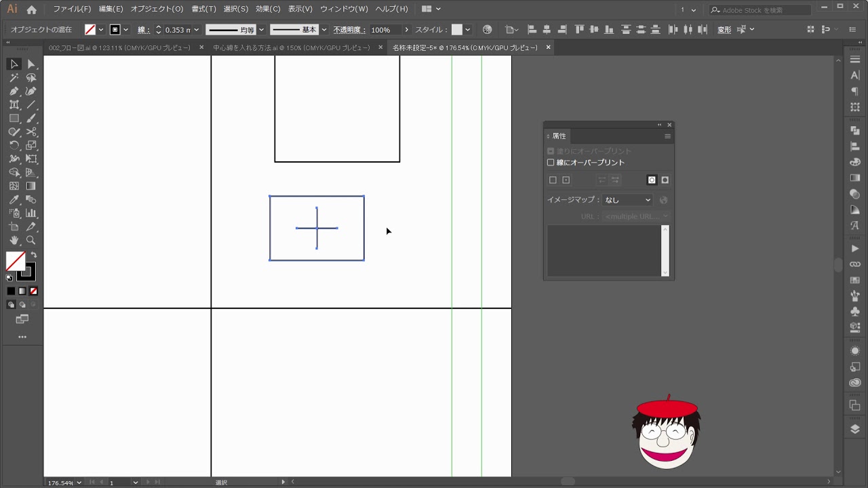This screenshot has width=868, height=488.
Task: Pick the Type tool
Action: tap(14, 105)
